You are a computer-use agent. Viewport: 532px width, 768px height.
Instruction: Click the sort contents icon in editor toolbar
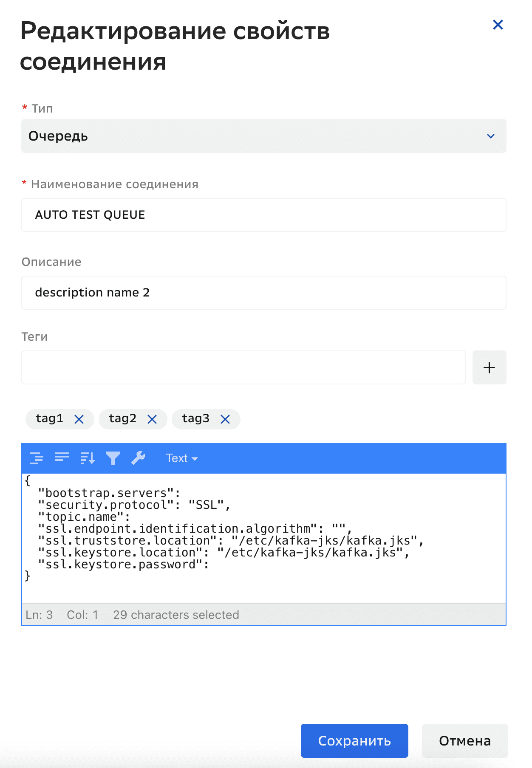coord(88,458)
